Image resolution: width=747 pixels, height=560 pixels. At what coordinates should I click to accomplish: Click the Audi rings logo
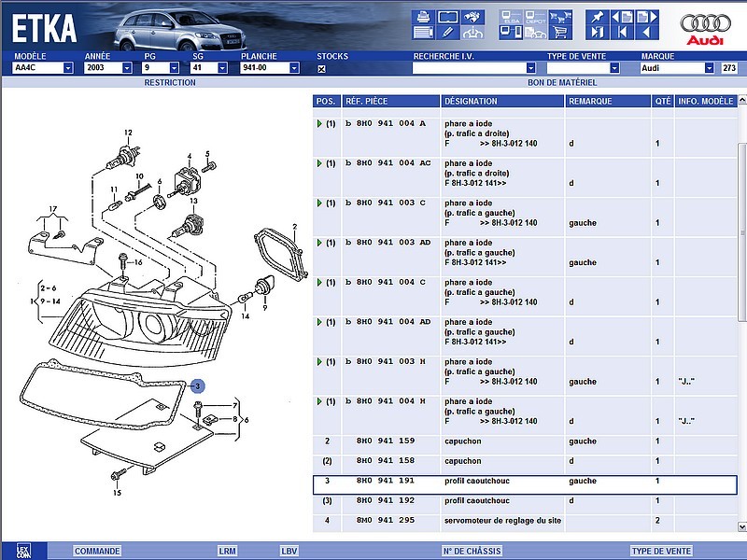(x=705, y=23)
